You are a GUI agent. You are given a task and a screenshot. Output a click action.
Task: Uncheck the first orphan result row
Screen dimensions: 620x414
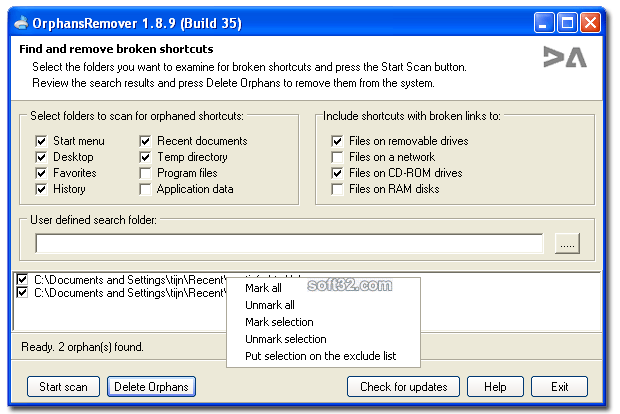[22, 280]
